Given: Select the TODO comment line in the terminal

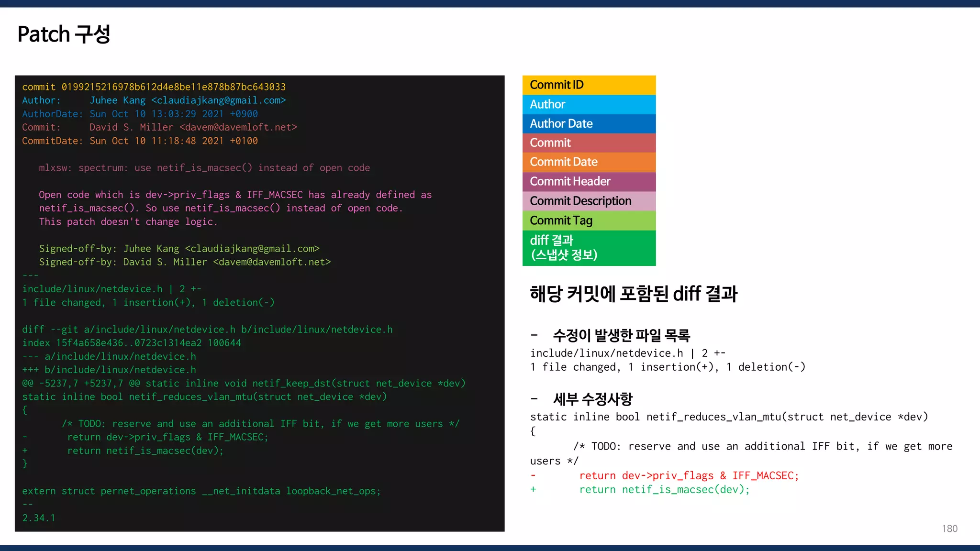Looking at the screenshot, I should [260, 424].
